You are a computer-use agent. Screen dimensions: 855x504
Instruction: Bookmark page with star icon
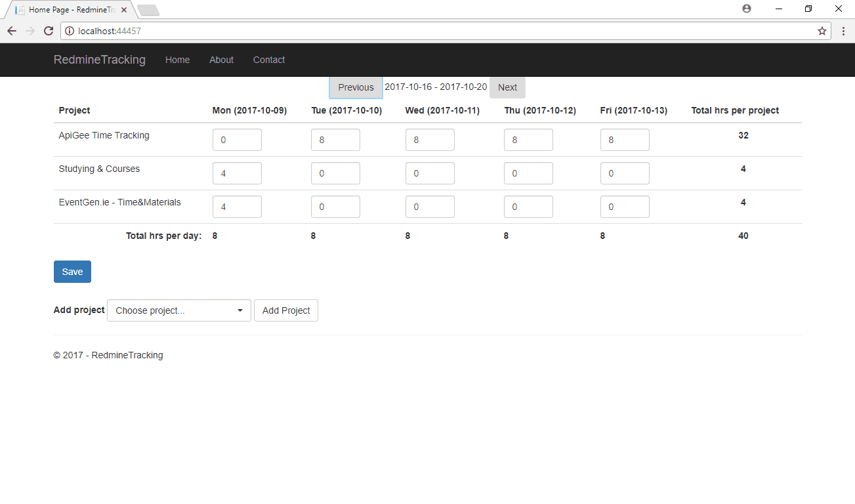[x=822, y=31]
